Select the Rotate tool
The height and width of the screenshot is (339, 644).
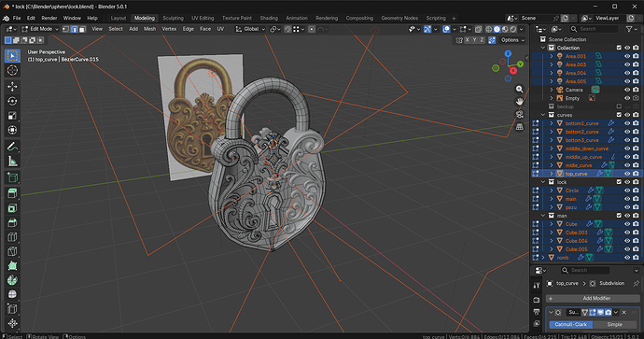[12, 101]
